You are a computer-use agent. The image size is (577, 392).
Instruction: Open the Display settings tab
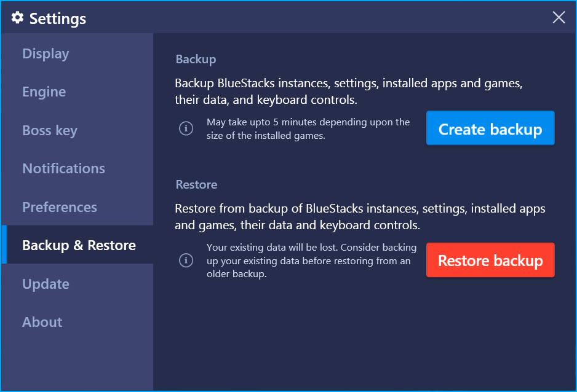tap(78, 53)
